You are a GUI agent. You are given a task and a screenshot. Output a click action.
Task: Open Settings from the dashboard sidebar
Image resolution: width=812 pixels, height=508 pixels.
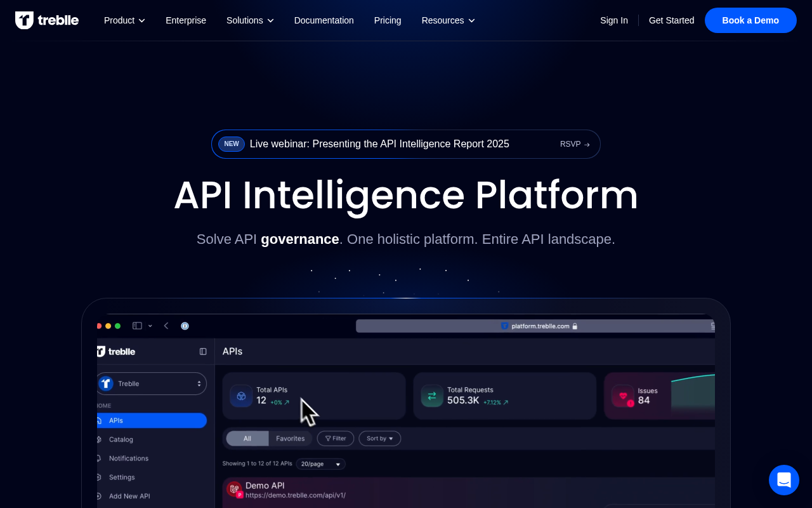(122, 477)
